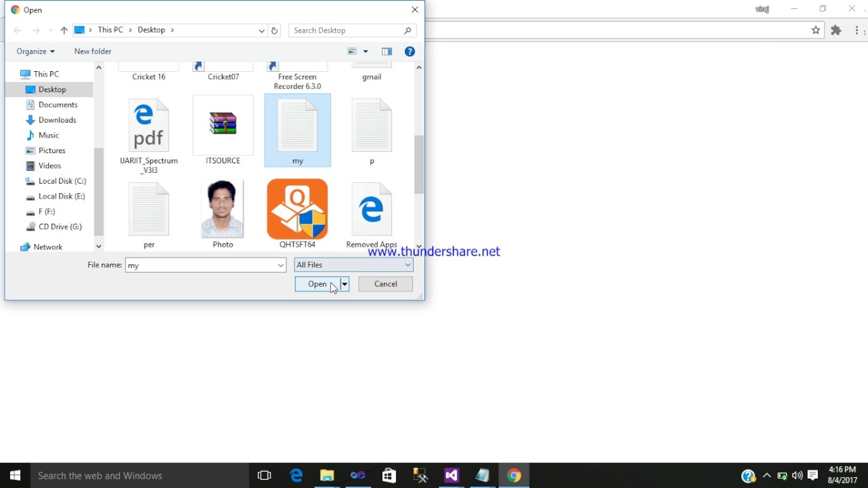Click Desktop in address breadcrumb
Screen dimensions: 868x488
[x=151, y=30]
